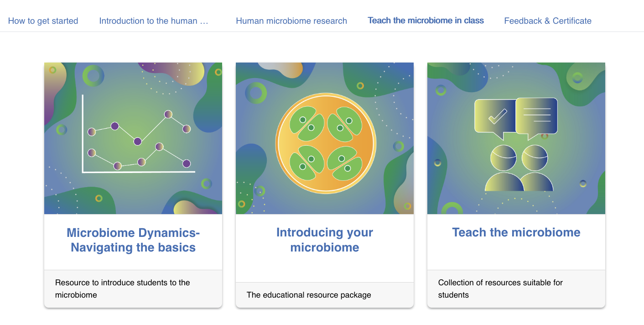Click the checkmark speech bubble icon
The height and width of the screenshot is (325, 644).
[495, 116]
